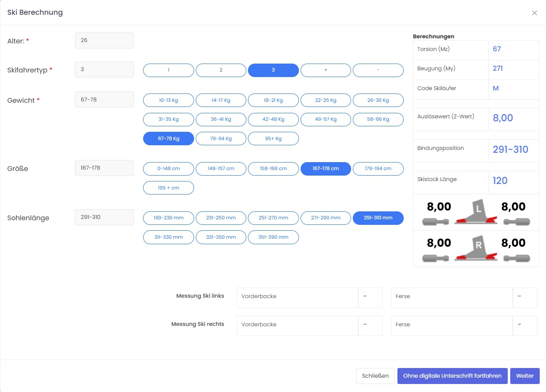The height and width of the screenshot is (392, 546).
Task: Click the Alter age input field
Action: [104, 40]
